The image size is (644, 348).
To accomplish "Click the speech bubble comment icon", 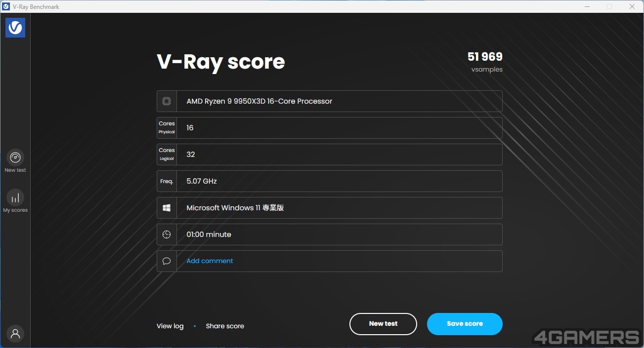I will tap(167, 261).
